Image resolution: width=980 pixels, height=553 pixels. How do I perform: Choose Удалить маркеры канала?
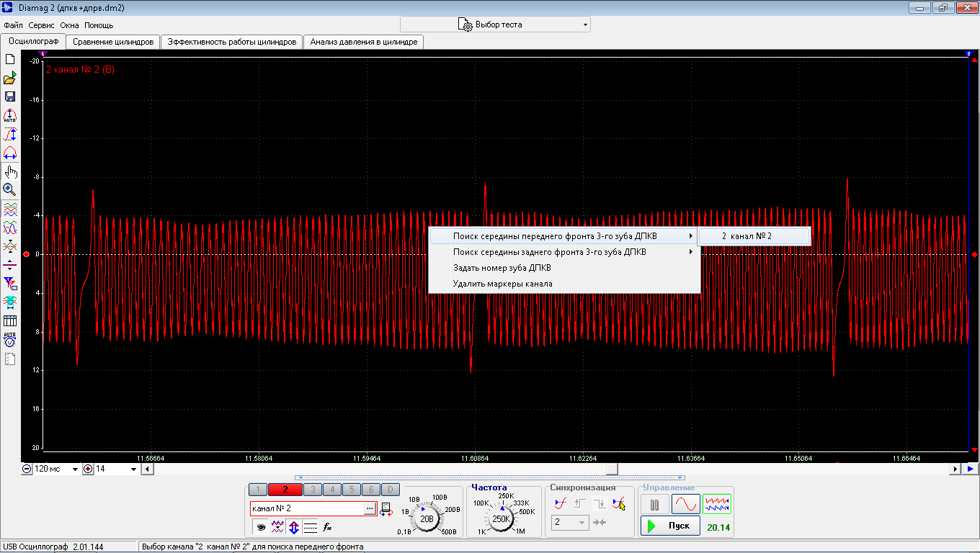tap(564, 284)
